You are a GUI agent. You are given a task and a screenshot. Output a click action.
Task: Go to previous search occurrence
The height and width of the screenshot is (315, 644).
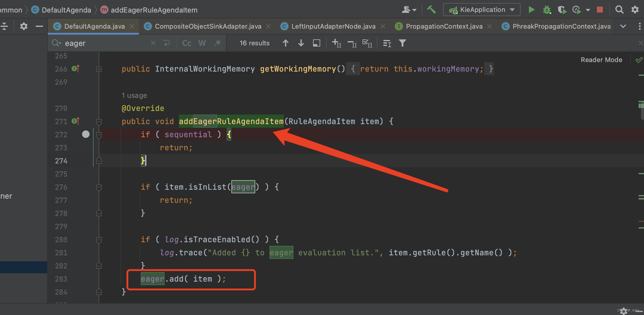(x=285, y=43)
